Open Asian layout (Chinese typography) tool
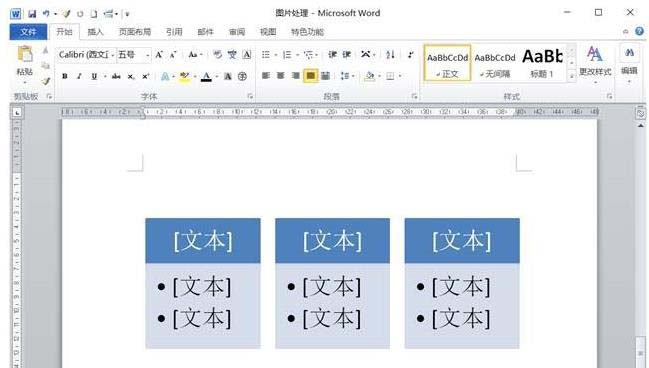 tap(365, 55)
